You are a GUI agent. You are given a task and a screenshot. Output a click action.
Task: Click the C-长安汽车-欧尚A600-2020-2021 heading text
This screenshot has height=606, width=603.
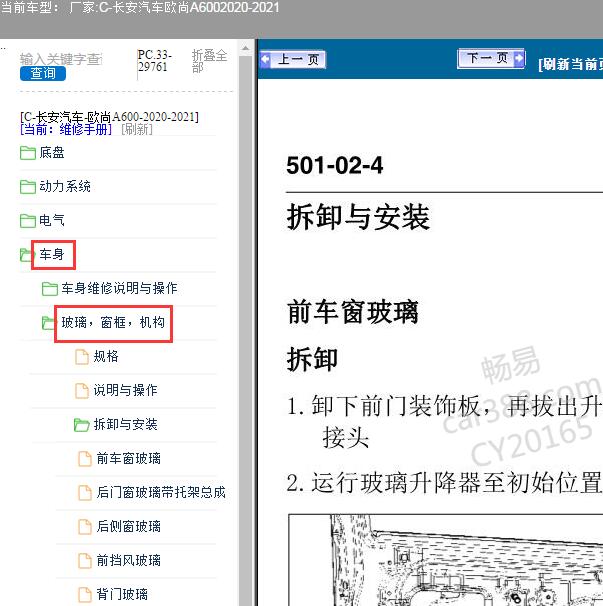tap(109, 117)
